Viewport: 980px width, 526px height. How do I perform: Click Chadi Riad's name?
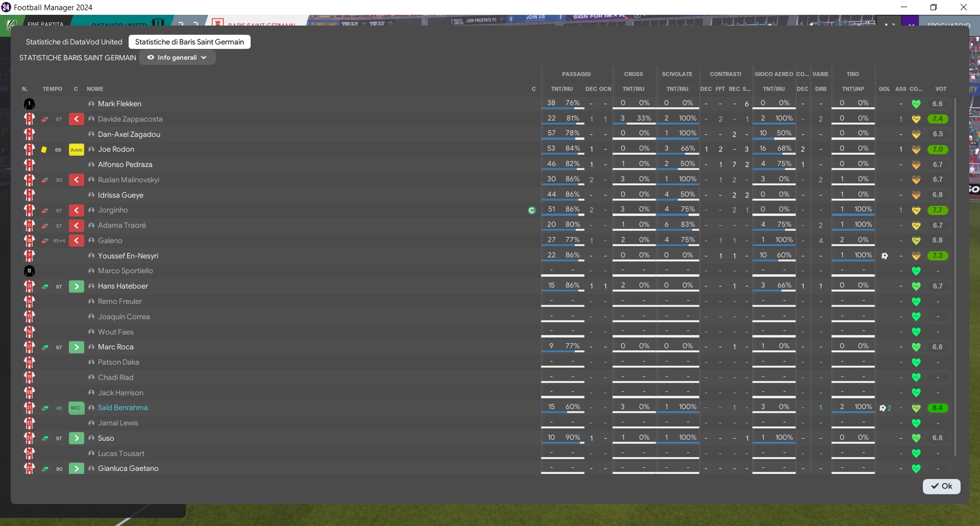point(116,377)
